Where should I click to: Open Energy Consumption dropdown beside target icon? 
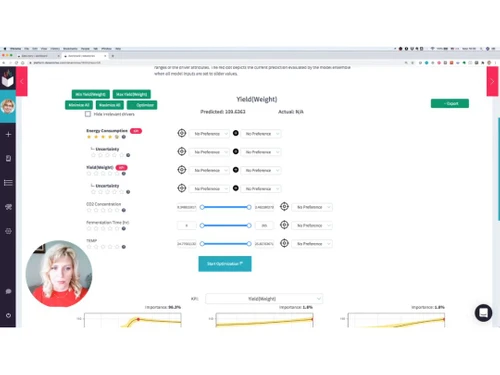(x=209, y=134)
